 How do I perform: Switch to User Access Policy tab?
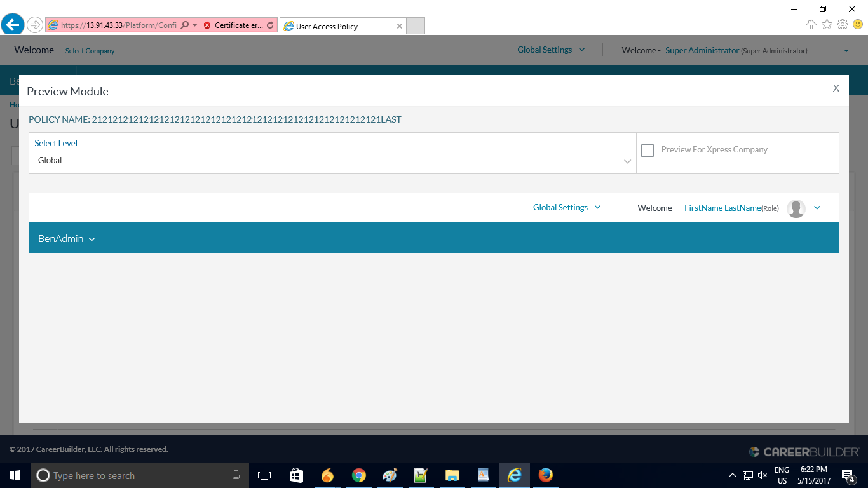click(x=337, y=26)
